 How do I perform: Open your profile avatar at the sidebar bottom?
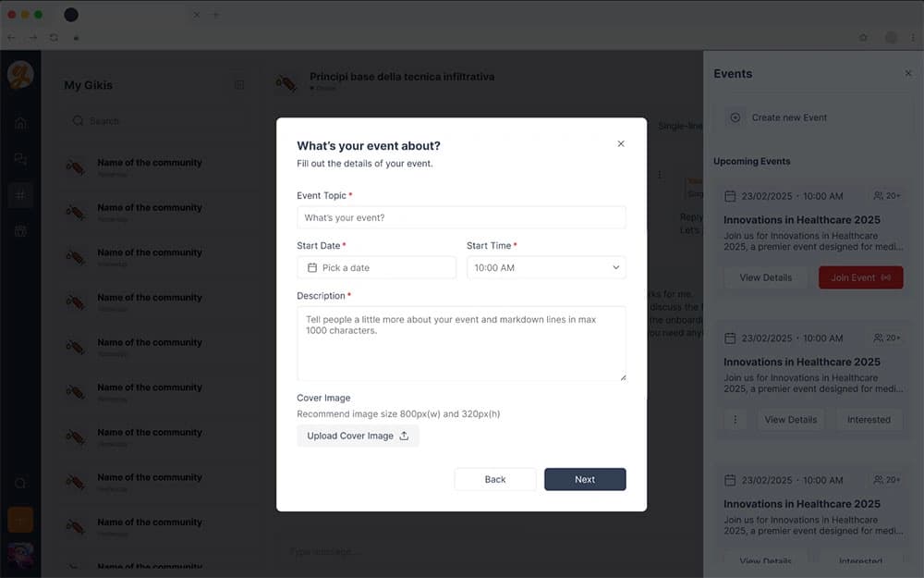tap(20, 555)
